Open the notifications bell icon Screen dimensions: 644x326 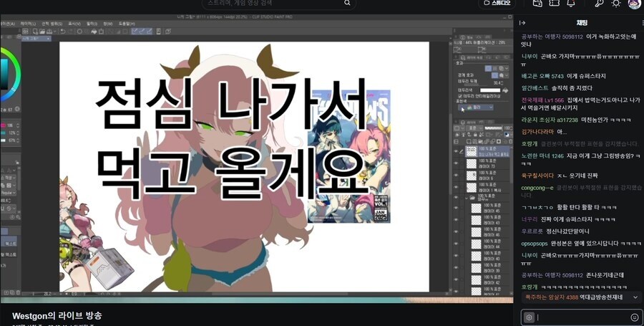point(570,3)
